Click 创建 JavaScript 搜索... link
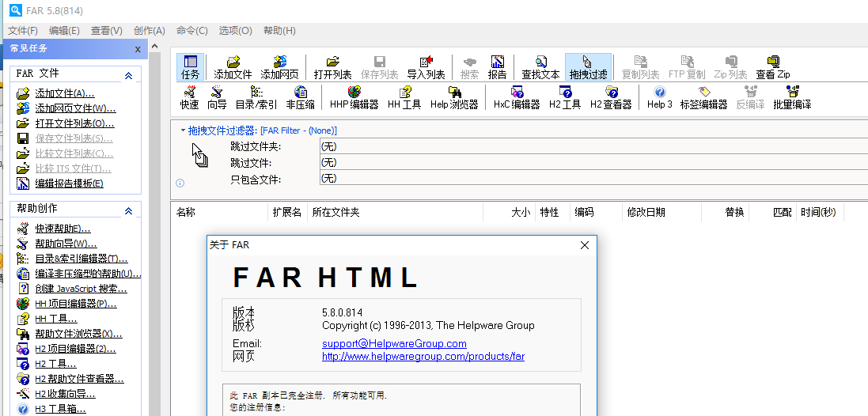 pyautogui.click(x=81, y=289)
